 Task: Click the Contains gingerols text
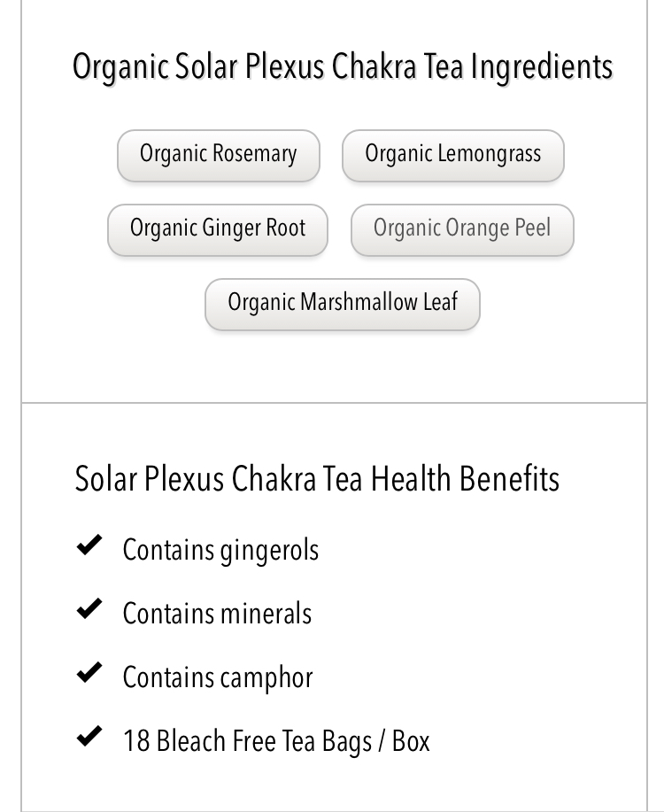[x=220, y=551]
